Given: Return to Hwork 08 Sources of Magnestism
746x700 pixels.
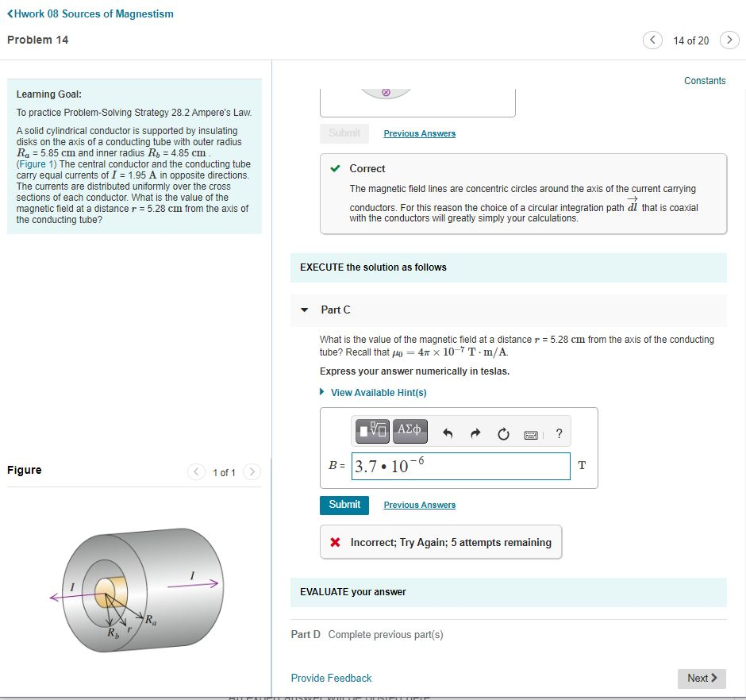Looking at the screenshot, I should 90,13.
